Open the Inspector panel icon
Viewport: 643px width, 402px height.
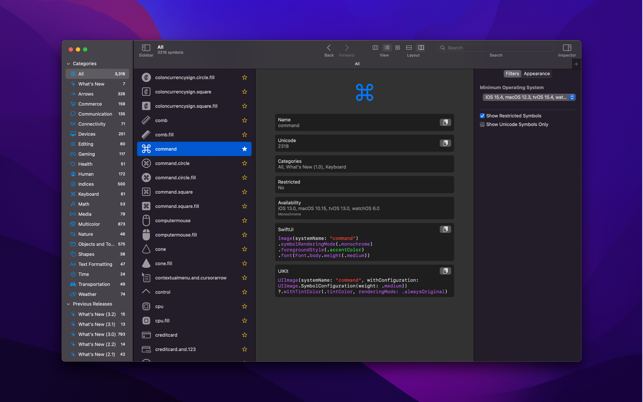point(566,47)
